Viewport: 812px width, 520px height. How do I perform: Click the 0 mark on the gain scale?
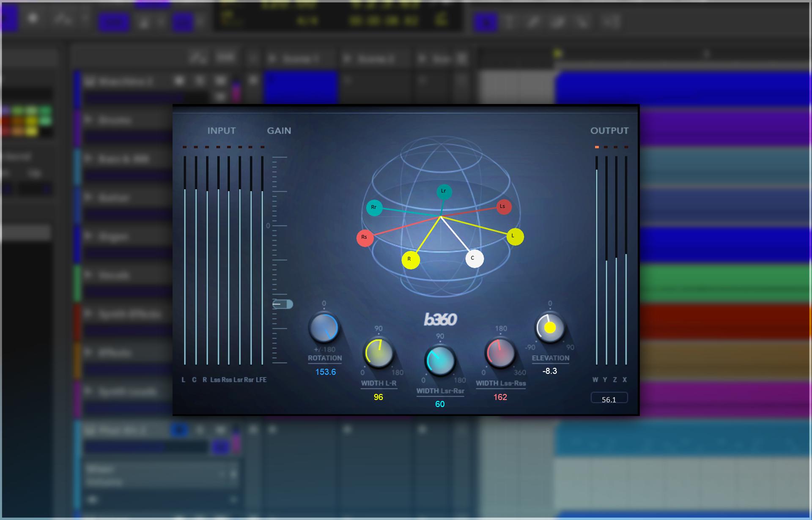click(268, 226)
